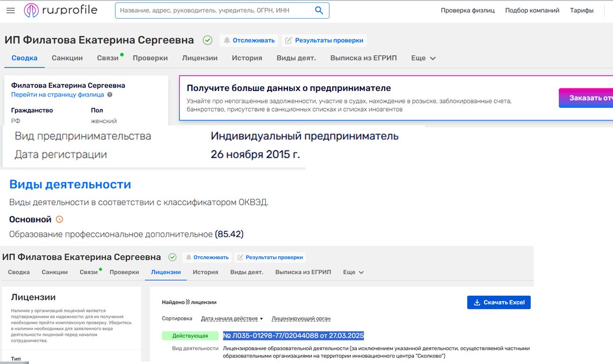Select top Проверки tab
The height and width of the screenshot is (364, 613).
tap(150, 58)
